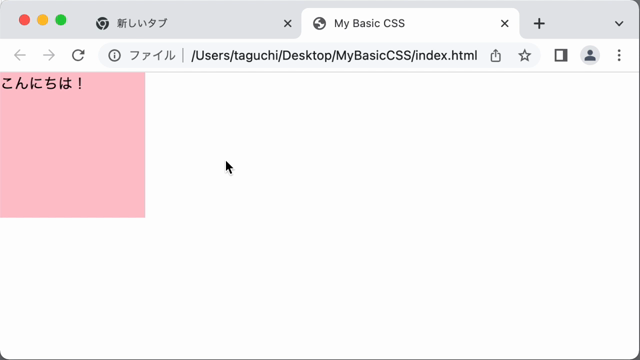Screen dimensions: 640x360
Task: Open a new tab with plus button
Action: (539, 23)
